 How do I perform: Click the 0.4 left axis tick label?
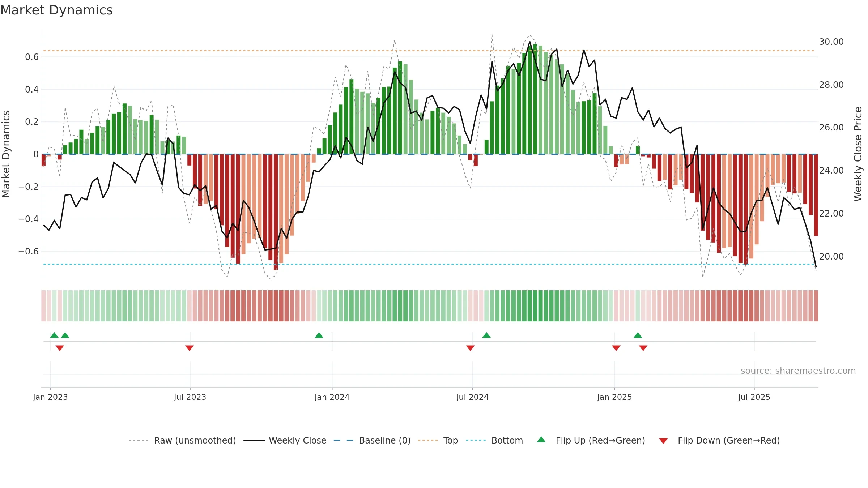32,89
